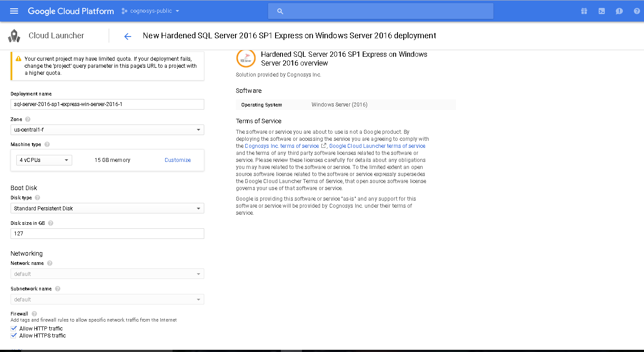This screenshot has width=644, height=352.
Task: Open the Zone us-central1-f dropdown
Action: pyautogui.click(x=107, y=130)
